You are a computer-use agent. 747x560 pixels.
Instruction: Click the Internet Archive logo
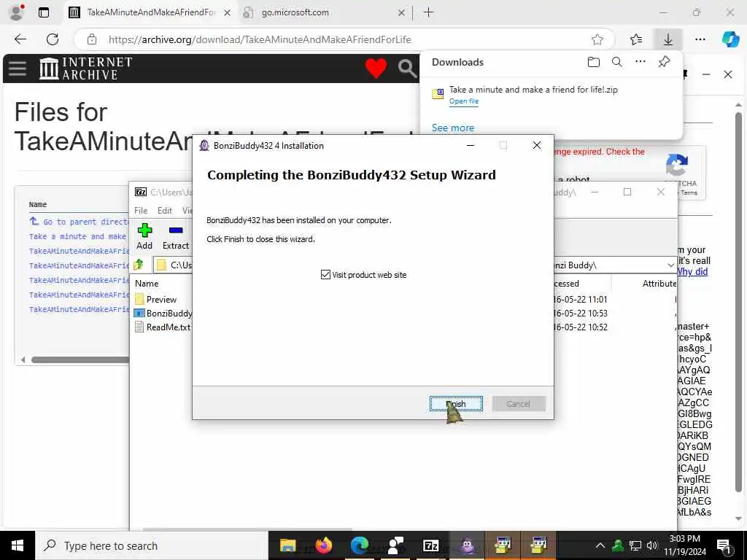[x=85, y=69]
